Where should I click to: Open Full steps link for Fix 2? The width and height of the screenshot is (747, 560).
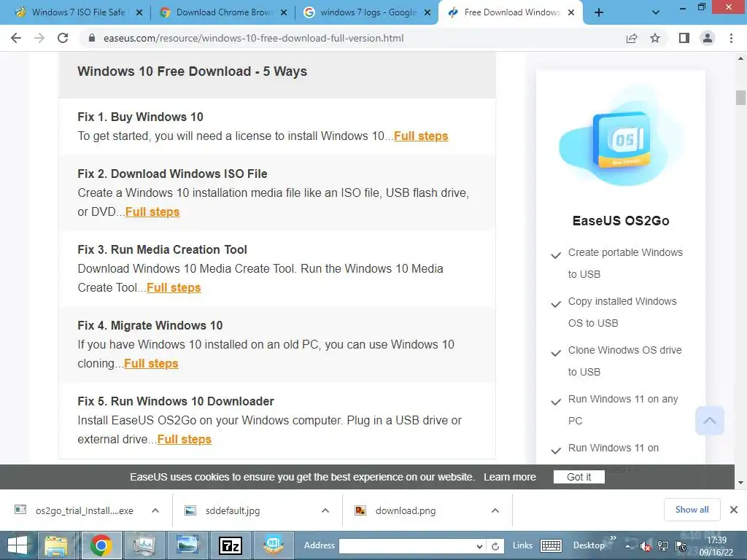[x=152, y=212]
